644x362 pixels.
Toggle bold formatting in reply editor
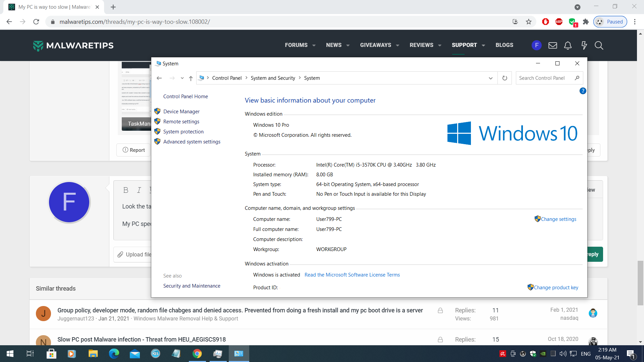126,190
